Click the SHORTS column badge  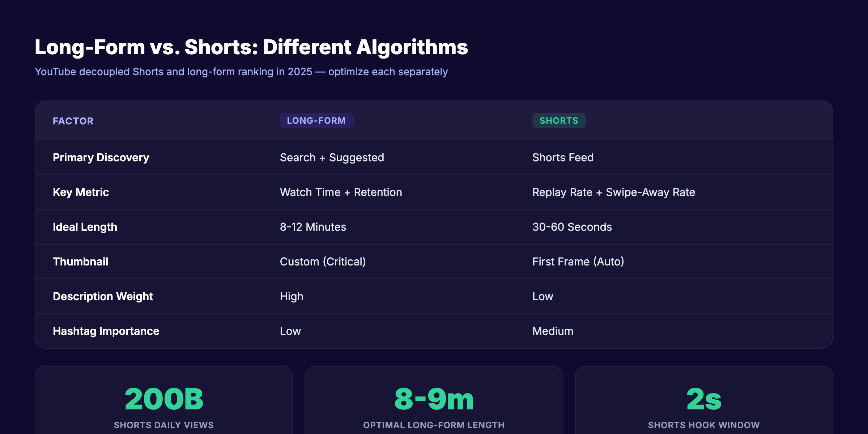click(558, 120)
